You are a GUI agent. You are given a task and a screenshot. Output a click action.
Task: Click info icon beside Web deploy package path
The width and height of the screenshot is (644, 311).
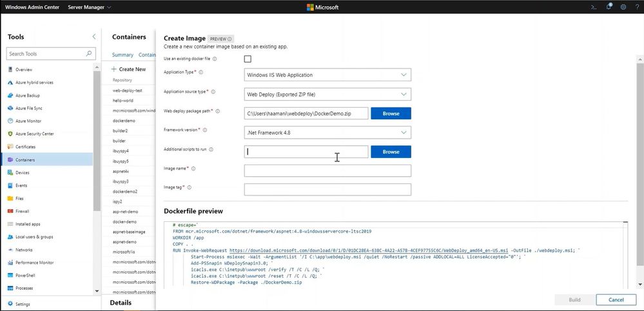point(218,111)
